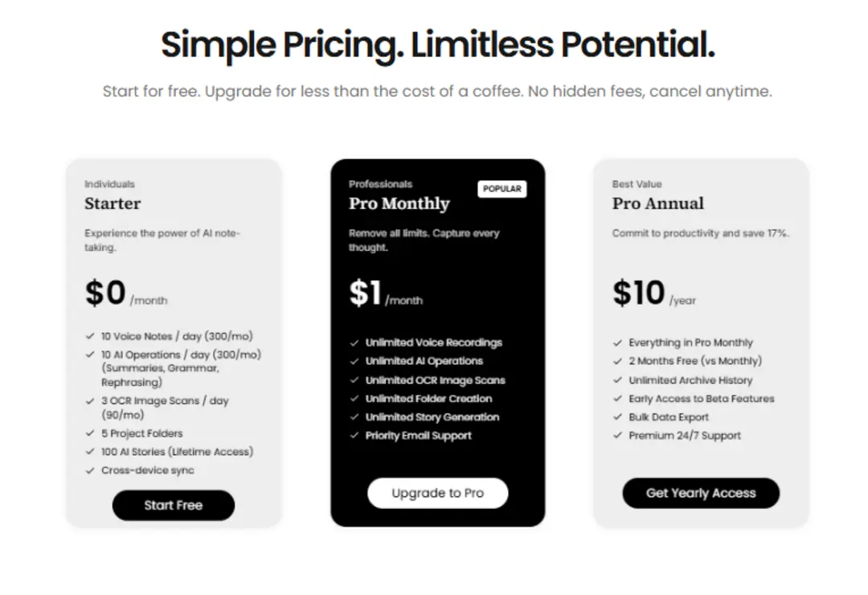
Task: Click checkmark beside Cross-device sync
Action: click(89, 470)
